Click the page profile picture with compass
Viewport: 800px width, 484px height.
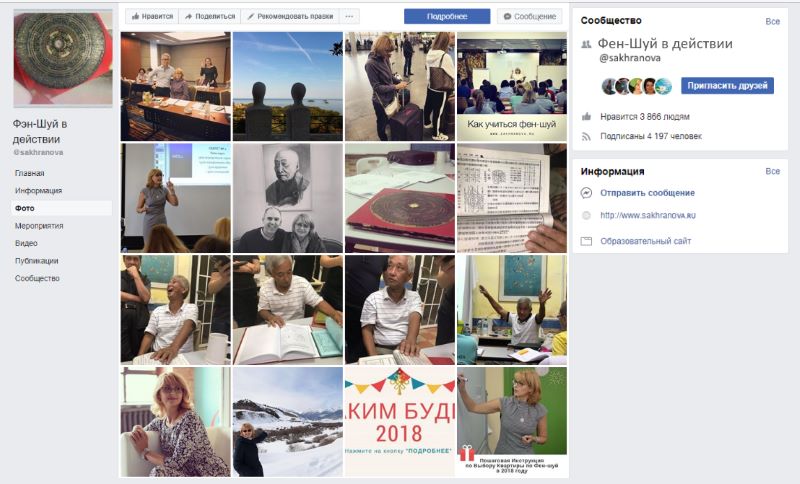click(x=63, y=59)
